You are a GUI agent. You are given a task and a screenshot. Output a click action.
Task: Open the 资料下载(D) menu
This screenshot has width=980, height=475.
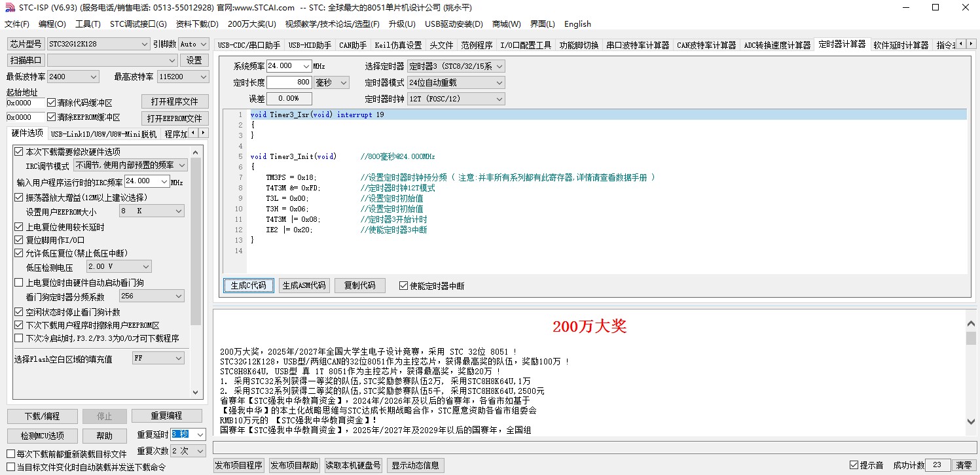(197, 24)
